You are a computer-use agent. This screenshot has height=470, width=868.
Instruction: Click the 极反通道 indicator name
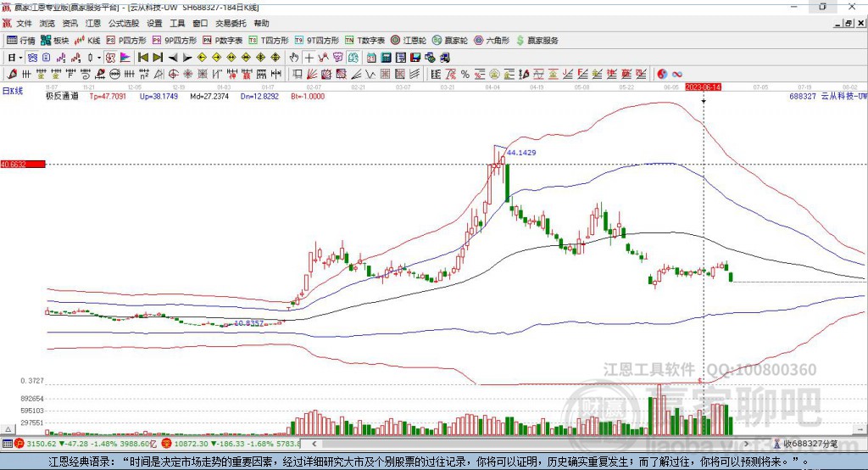click(62, 97)
